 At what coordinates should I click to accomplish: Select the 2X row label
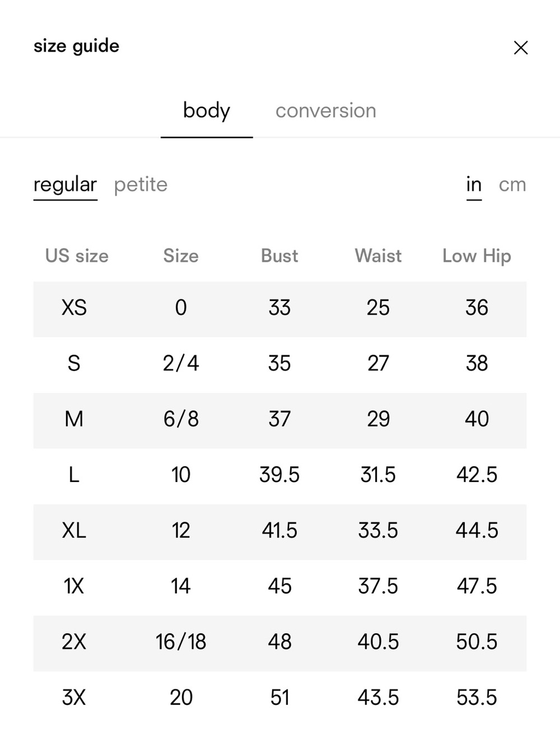(74, 642)
